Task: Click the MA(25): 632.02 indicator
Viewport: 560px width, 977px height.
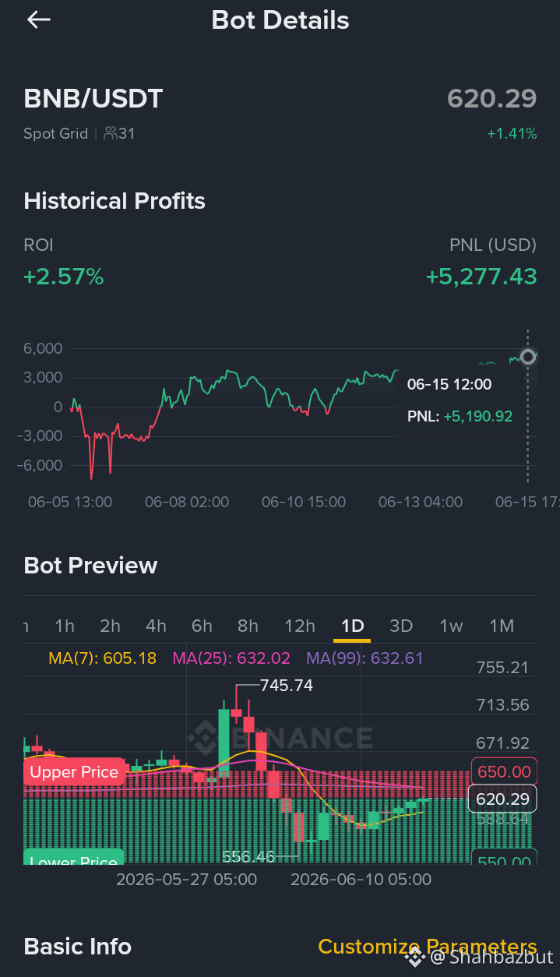Action: [x=231, y=658]
